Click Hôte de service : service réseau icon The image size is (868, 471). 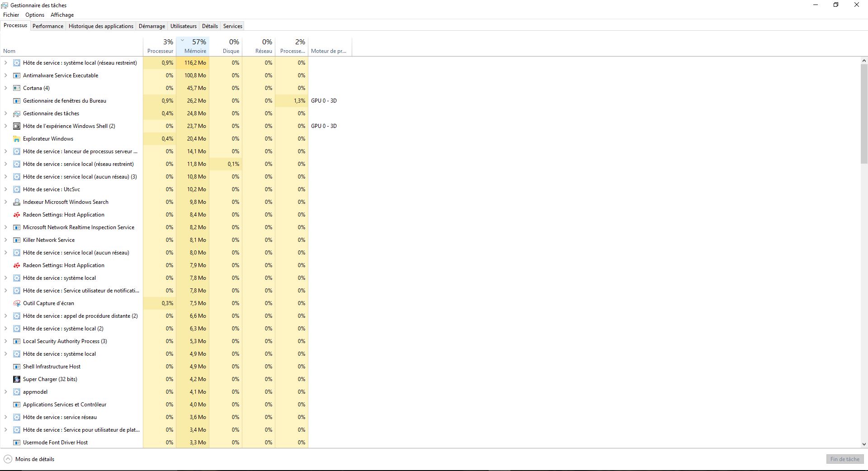pyautogui.click(x=17, y=417)
